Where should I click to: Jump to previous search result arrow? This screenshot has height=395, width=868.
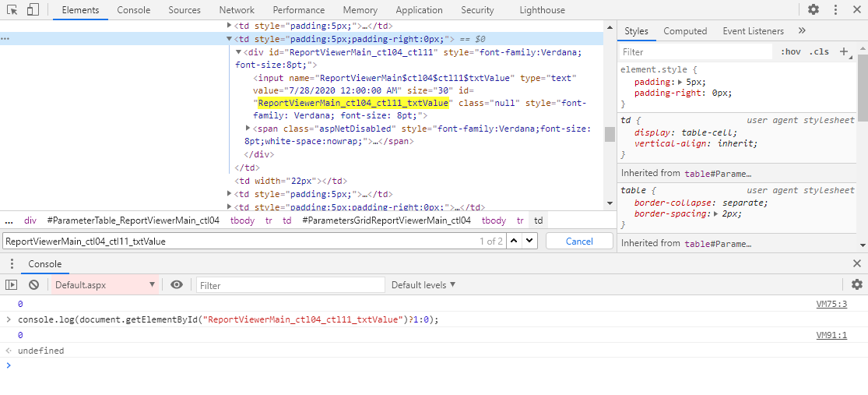point(515,241)
